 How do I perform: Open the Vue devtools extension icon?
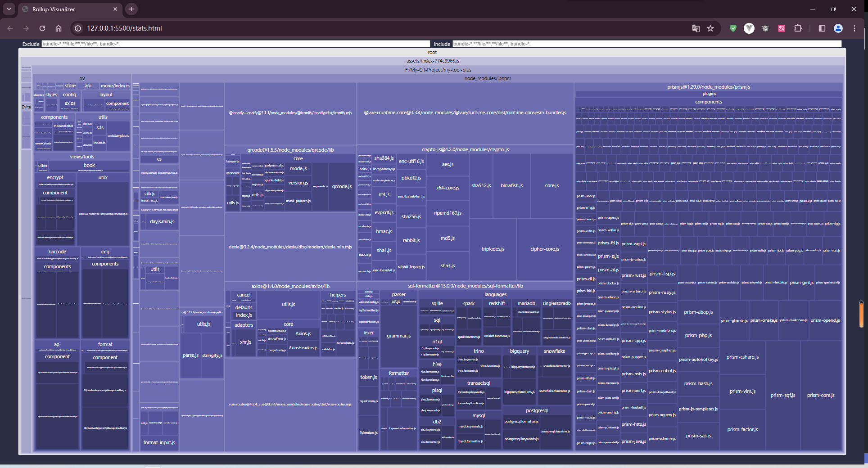click(x=749, y=28)
